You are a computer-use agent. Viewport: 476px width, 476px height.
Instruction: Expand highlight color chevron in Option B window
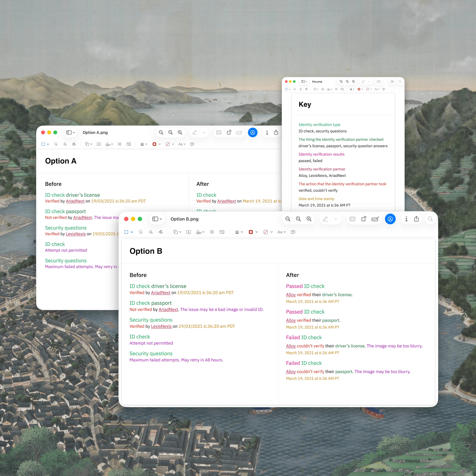(x=336, y=219)
